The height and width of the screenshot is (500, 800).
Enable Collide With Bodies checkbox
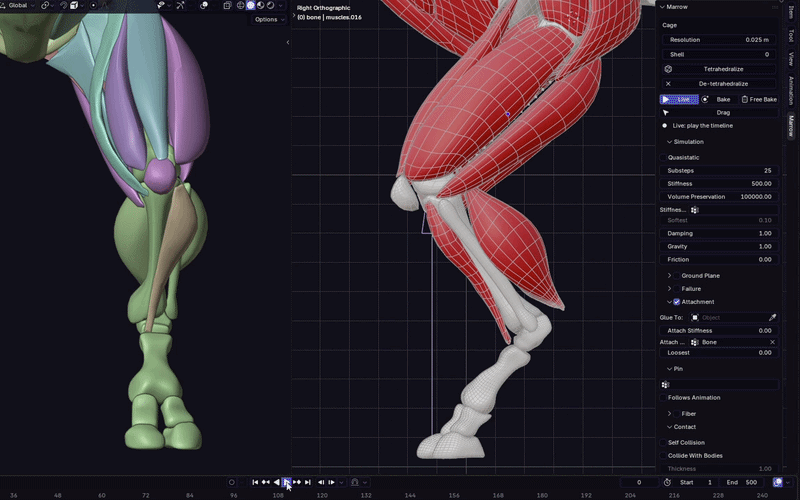point(664,456)
